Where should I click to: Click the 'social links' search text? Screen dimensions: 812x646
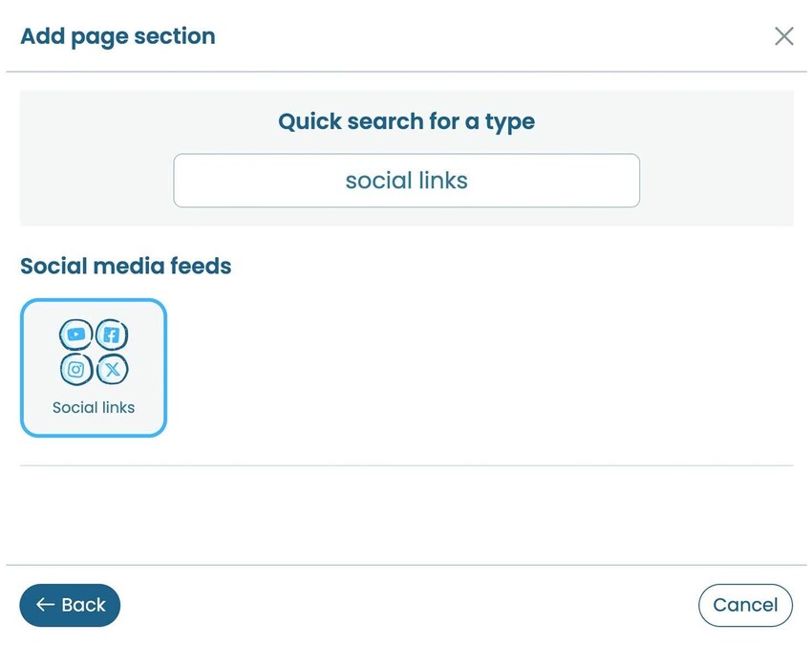click(406, 180)
